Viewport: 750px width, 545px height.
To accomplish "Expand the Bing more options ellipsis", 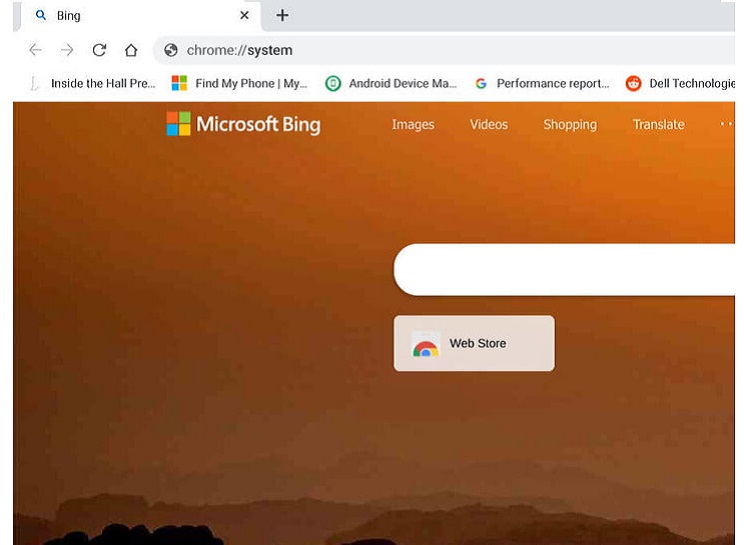I will tap(725, 125).
